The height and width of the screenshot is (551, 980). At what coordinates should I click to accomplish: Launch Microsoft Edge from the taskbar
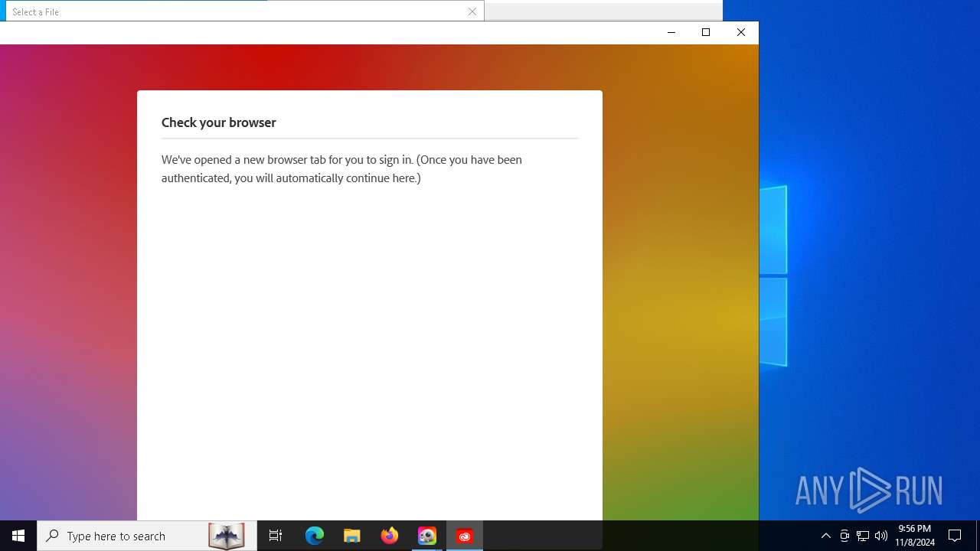click(x=315, y=536)
